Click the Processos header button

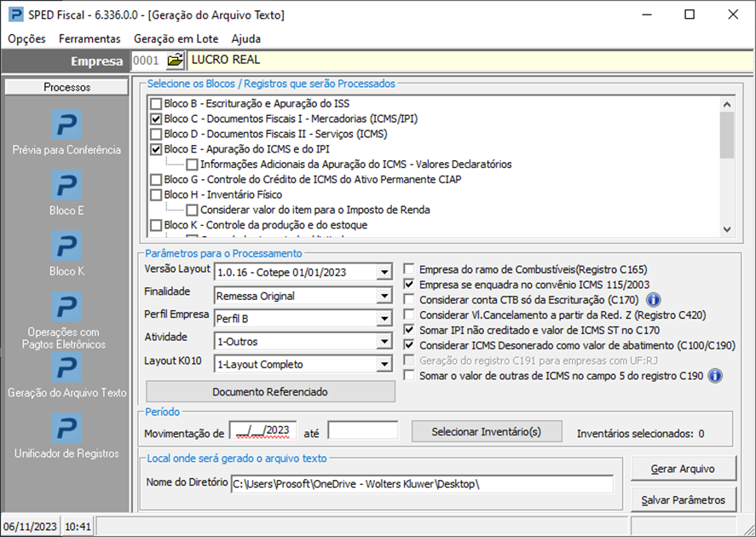[66, 87]
